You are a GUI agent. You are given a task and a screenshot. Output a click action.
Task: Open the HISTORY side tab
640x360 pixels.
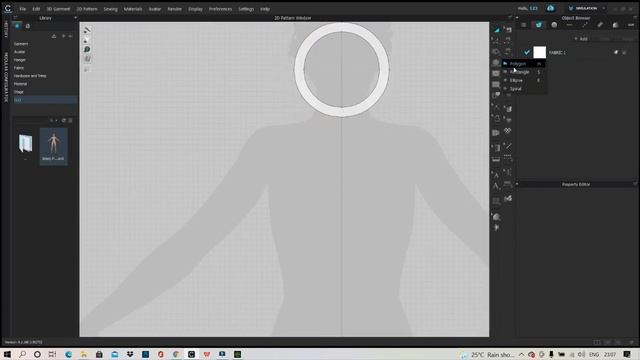tap(6, 29)
